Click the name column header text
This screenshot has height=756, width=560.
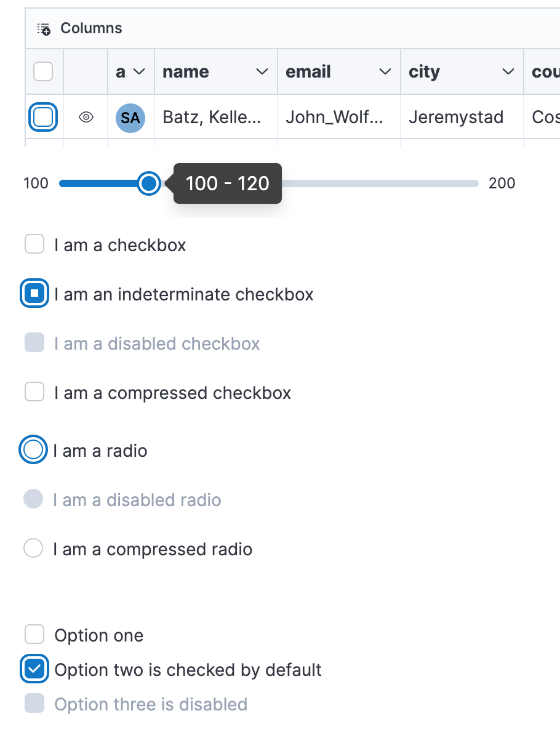pyautogui.click(x=186, y=71)
